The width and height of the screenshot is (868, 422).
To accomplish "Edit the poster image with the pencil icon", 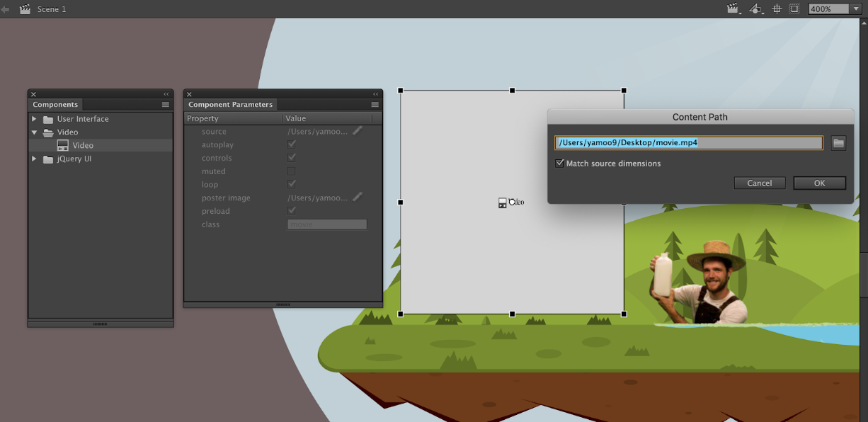I will pos(358,197).
